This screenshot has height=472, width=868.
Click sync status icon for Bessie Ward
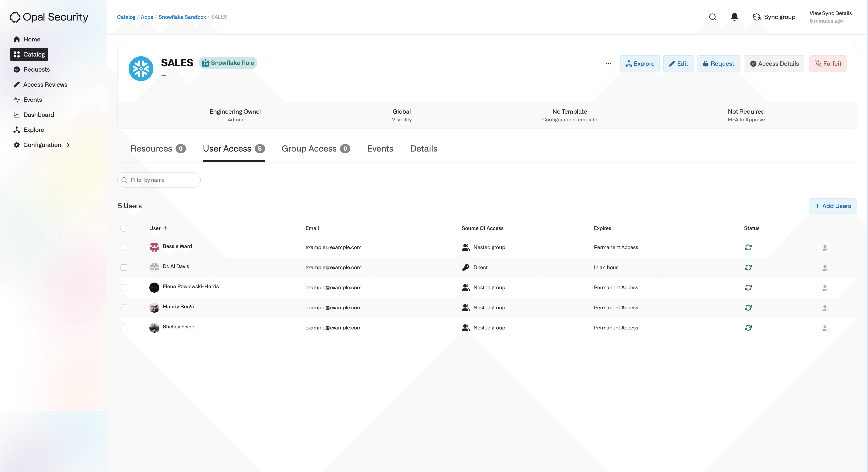748,247
